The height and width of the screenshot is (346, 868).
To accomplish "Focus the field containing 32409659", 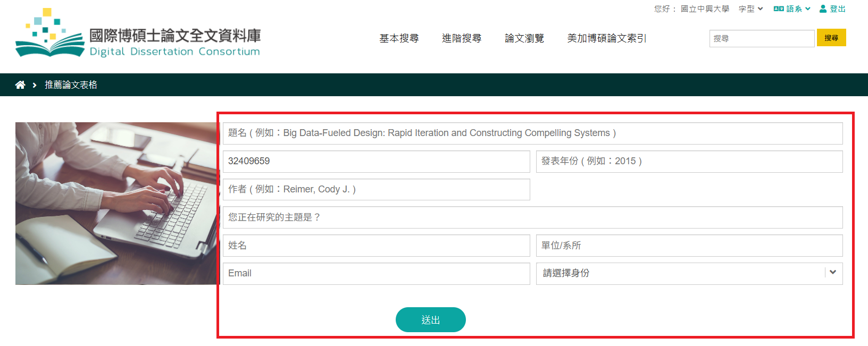I will (x=376, y=161).
